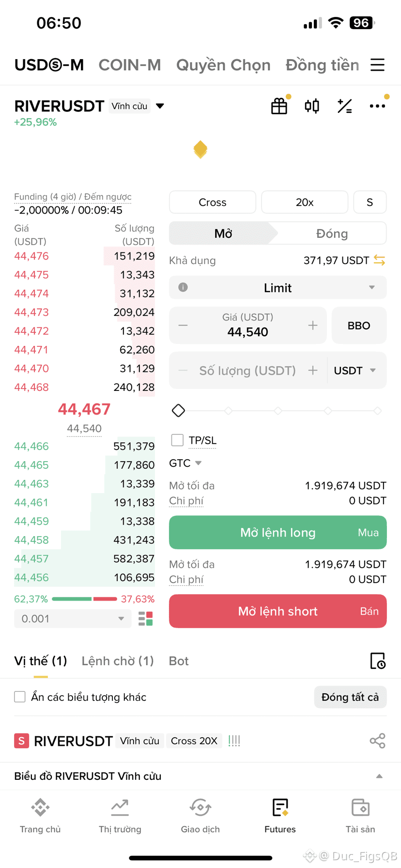Share the RIVERUSDT position
Viewport: 401px width, 868px height.
point(377,741)
